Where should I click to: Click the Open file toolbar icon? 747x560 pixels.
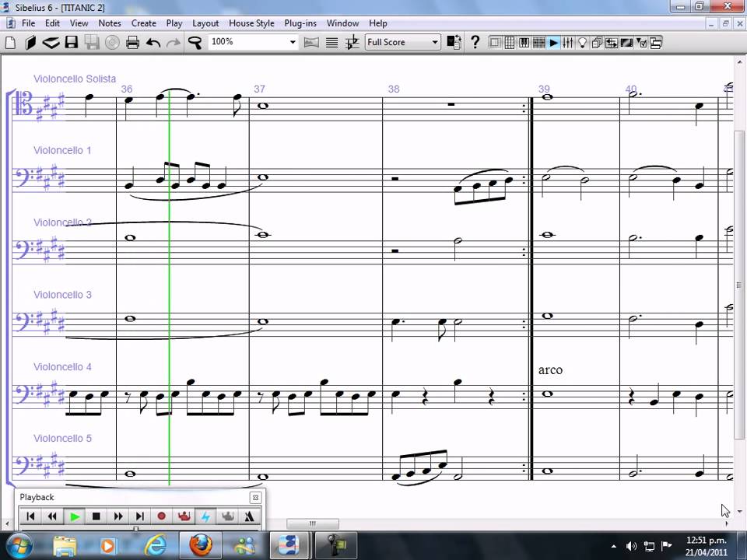click(30, 42)
